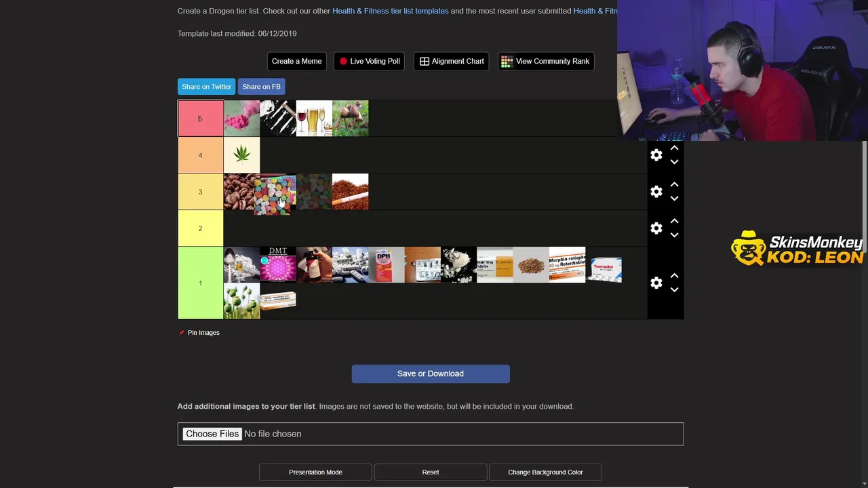Select spoon with crystals image in tier 1

coord(241,265)
